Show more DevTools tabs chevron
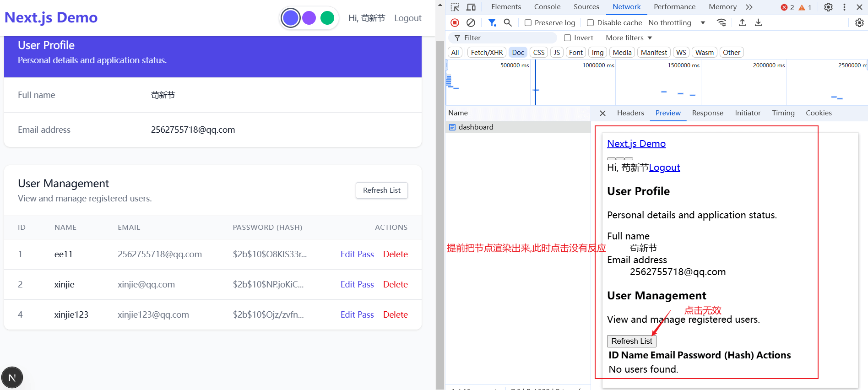Screen dimensions: 868x390 (749, 7)
